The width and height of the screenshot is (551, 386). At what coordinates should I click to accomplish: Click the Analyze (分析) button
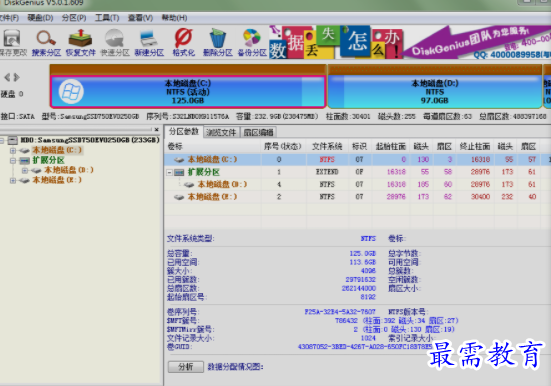pyautogui.click(x=186, y=367)
